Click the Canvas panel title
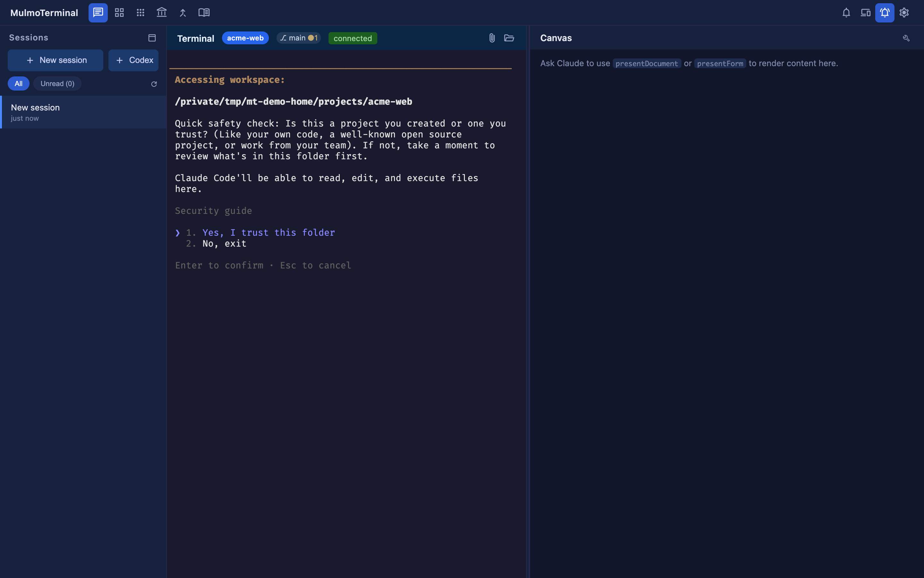 click(556, 38)
